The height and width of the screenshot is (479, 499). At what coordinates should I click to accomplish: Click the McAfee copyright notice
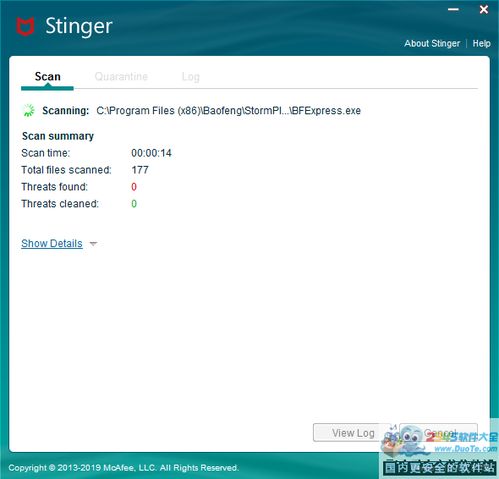click(x=123, y=468)
